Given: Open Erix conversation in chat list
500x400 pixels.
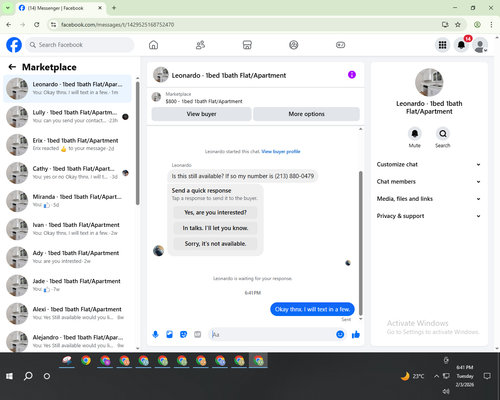Looking at the screenshot, I should pyautogui.click(x=67, y=145).
